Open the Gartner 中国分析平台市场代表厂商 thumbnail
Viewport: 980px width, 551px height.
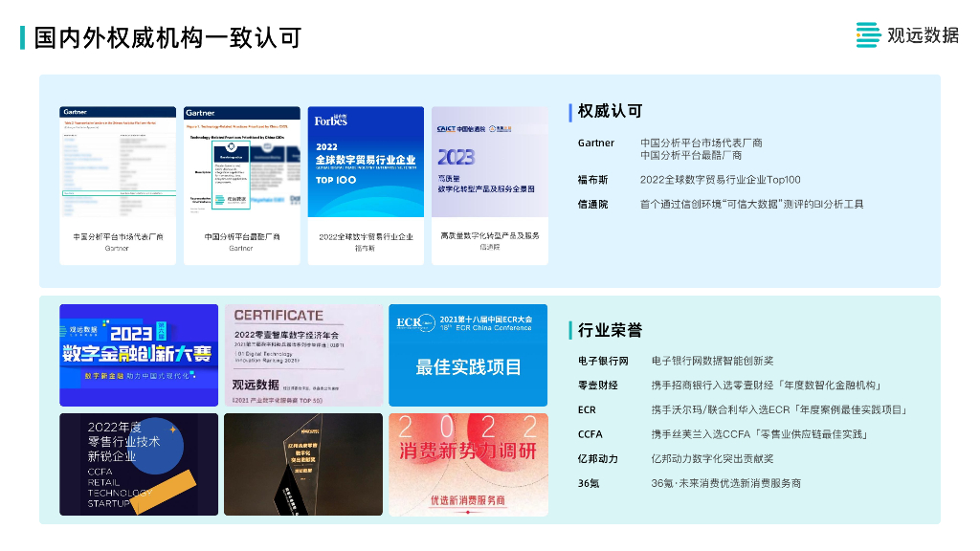coord(118,186)
